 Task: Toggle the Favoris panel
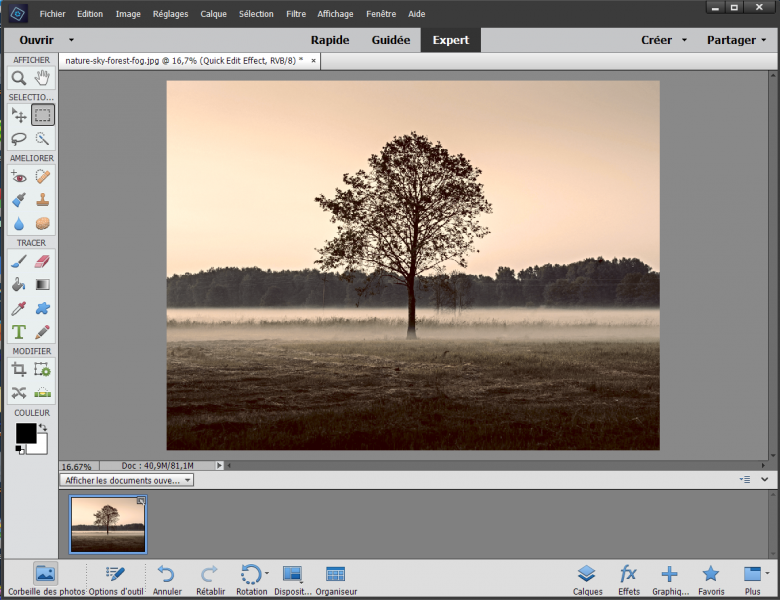coord(711,579)
